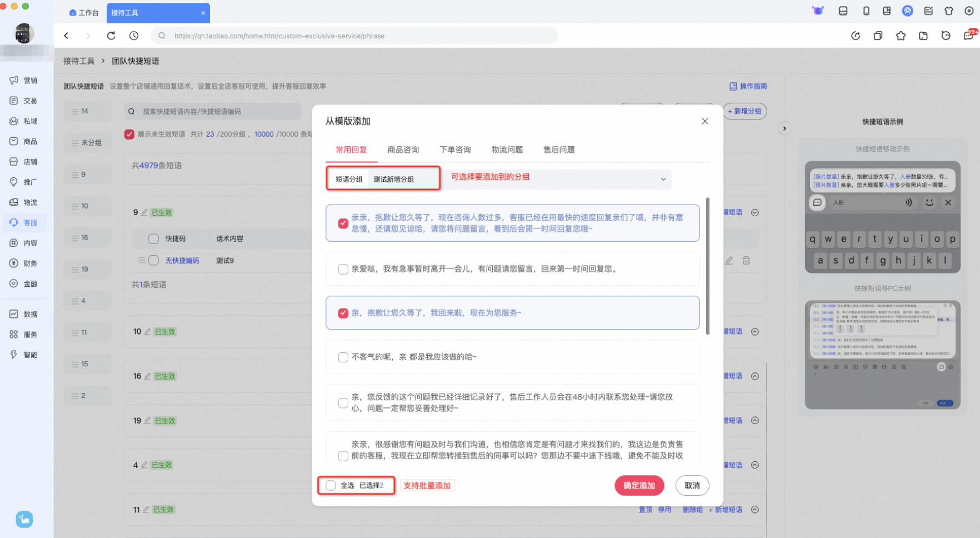Viewport: 980px width, 538px height.
Task: Click the star bookmark icon in toolbar
Action: point(901,36)
